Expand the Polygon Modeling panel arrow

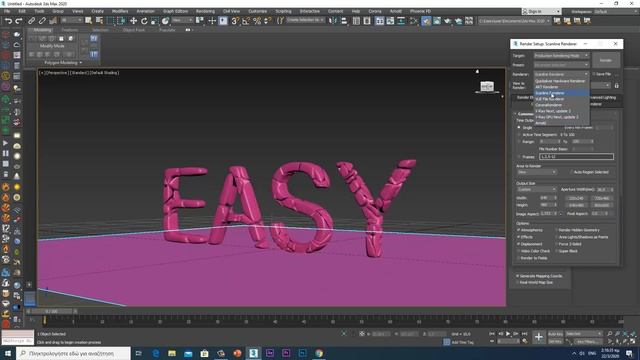coord(81,62)
